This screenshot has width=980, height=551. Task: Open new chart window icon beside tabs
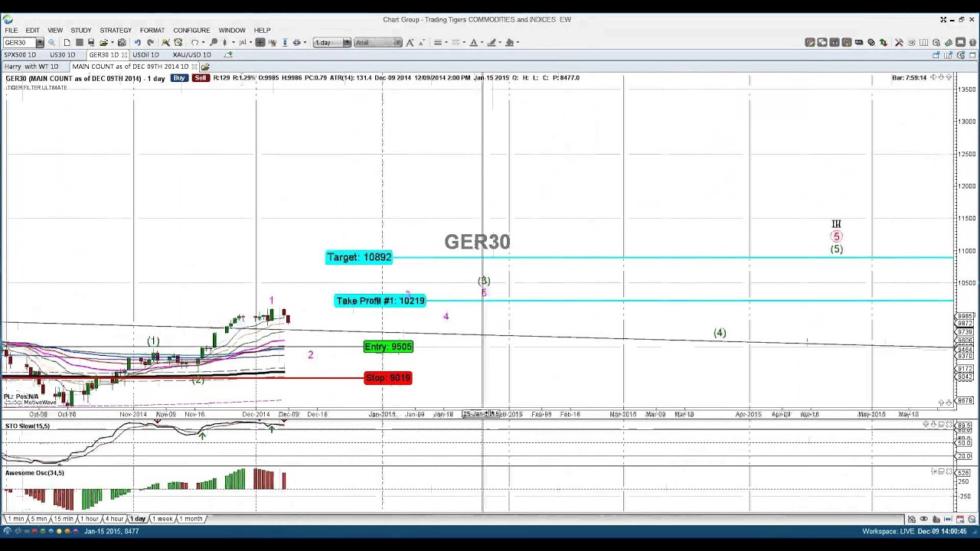pos(936,55)
